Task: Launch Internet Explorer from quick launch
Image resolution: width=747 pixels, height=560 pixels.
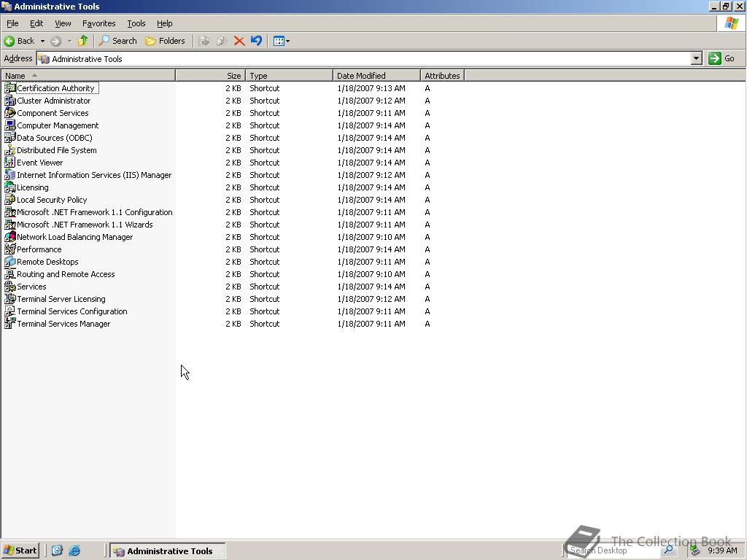Action: pos(75,551)
